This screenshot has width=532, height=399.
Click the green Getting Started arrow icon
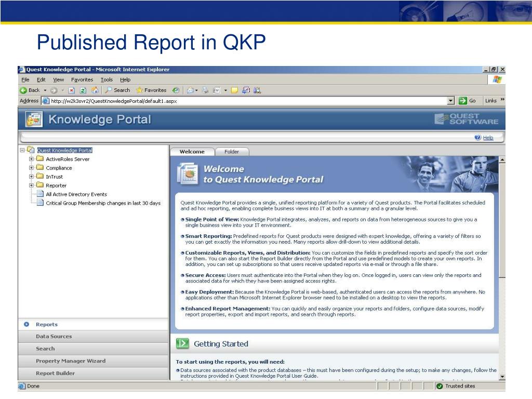tap(182, 343)
